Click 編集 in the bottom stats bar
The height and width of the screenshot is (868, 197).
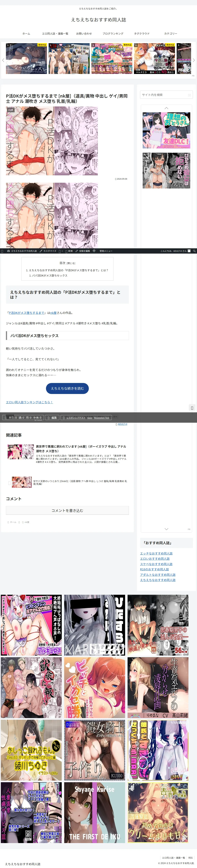(x=52, y=417)
